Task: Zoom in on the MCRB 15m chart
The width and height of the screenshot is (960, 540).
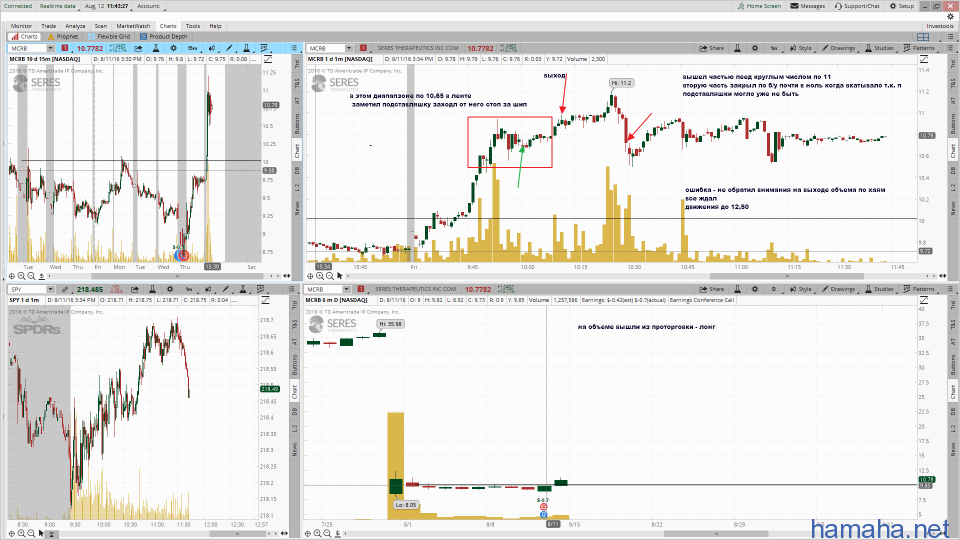Action: point(21,276)
